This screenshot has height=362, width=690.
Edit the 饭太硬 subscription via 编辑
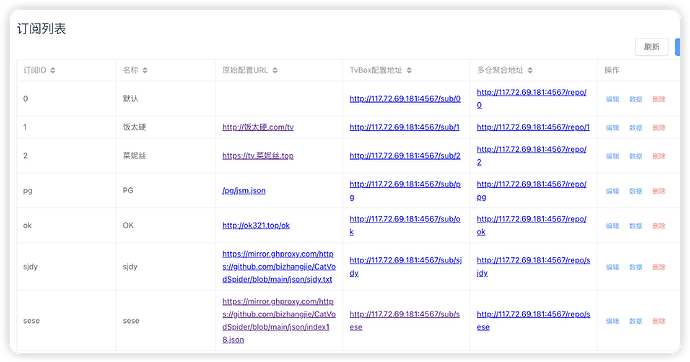[612, 128]
